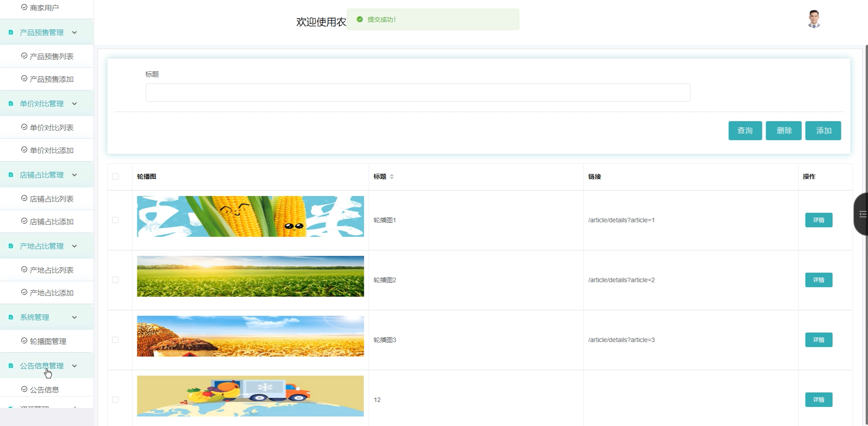Screen dimensions: 868x426
Task: Collapse the 单价对比管理 chevron
Action: tap(74, 104)
